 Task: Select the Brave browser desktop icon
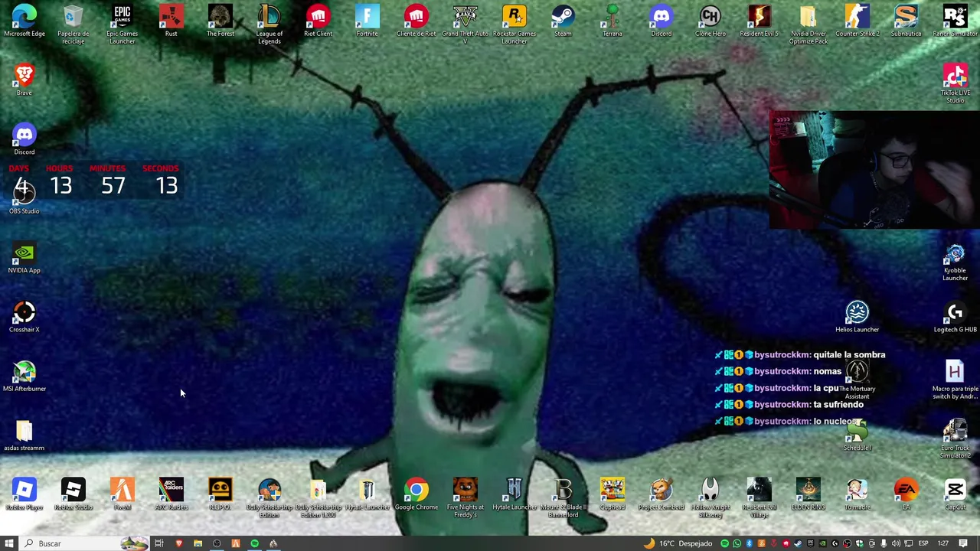coord(24,80)
